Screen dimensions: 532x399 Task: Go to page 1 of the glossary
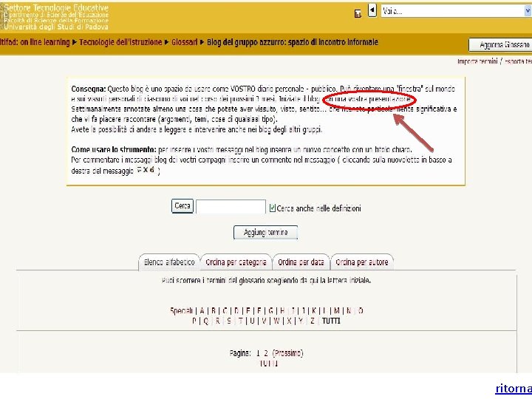coord(258,353)
